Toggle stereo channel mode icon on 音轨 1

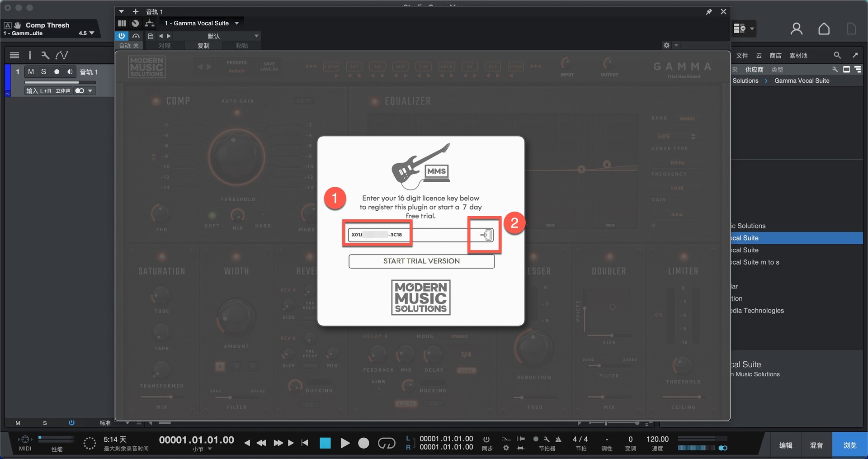[x=80, y=91]
